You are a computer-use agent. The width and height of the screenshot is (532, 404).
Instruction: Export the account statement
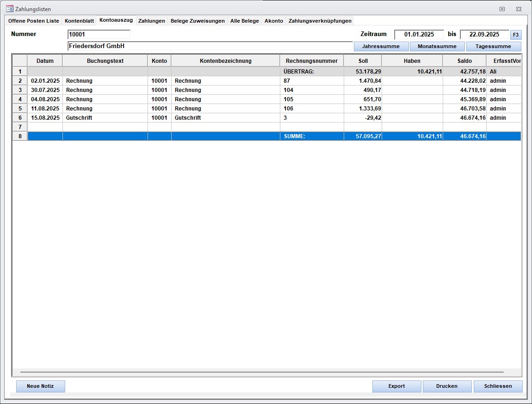(x=396, y=386)
